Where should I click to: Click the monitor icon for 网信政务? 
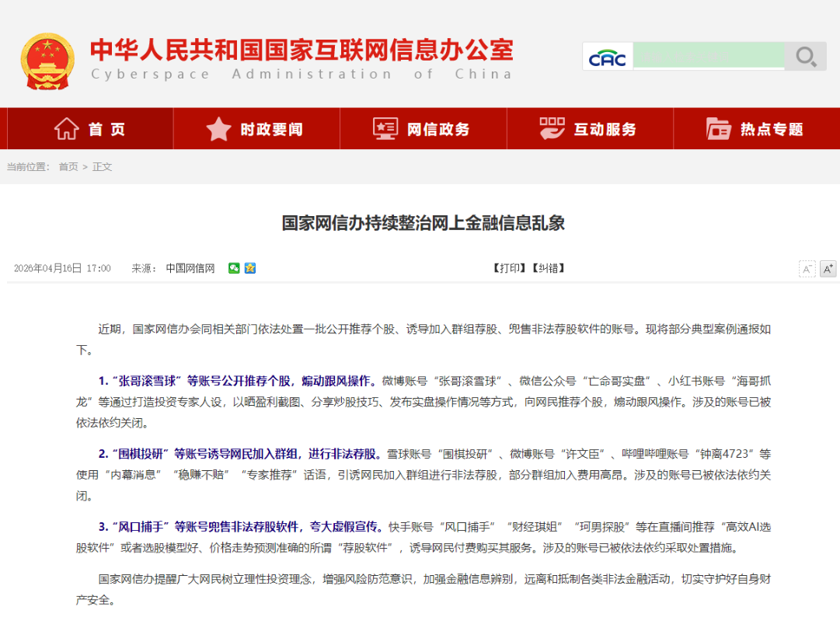(385, 129)
